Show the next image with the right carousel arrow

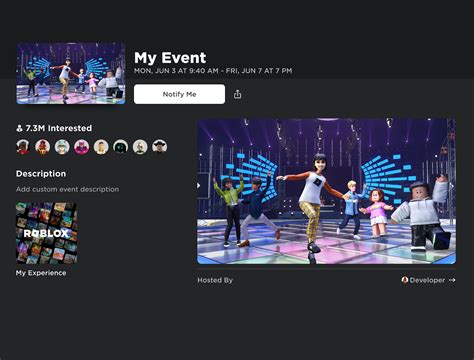click(x=453, y=186)
